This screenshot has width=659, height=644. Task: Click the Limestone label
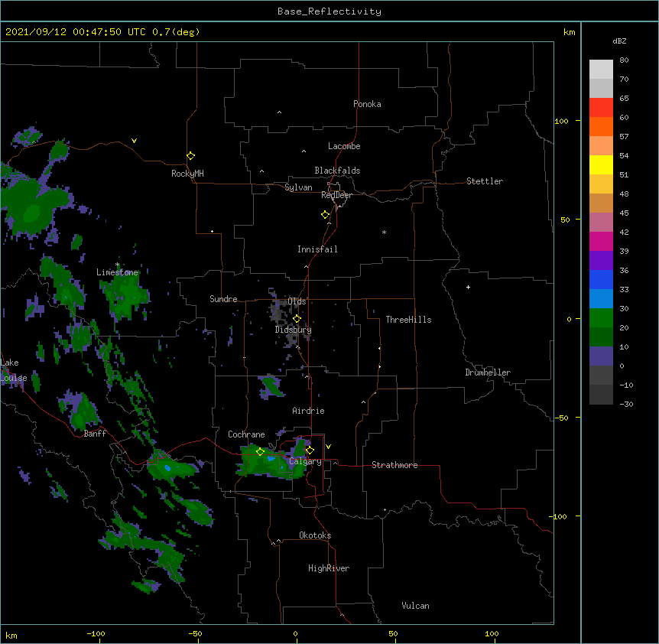(117, 272)
